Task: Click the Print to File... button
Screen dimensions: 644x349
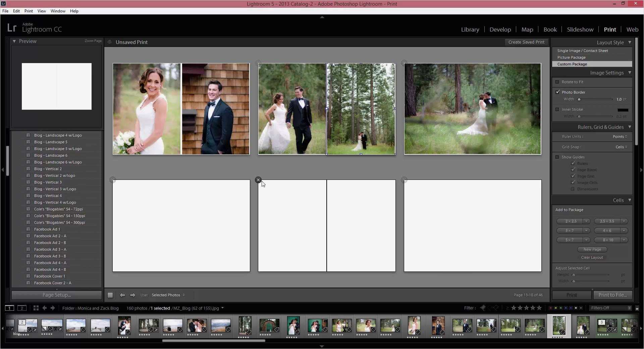Action: 612,295
